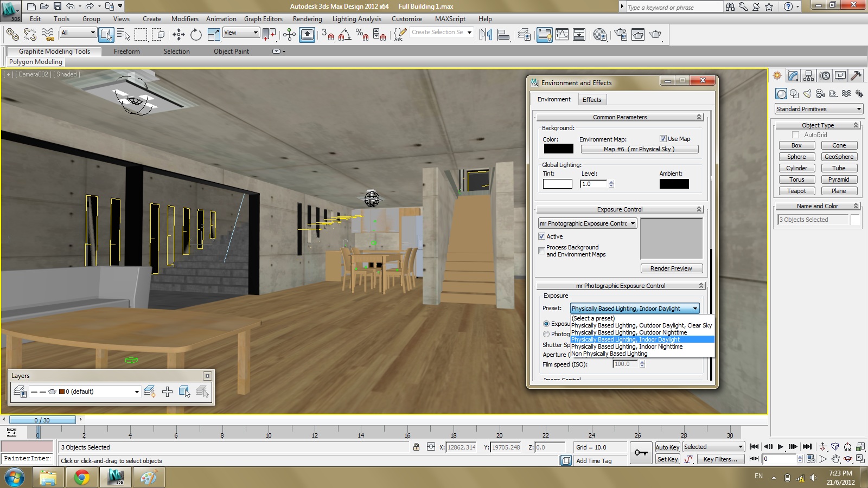This screenshot has height=488, width=868.
Task: Choose the Select and Scale tool
Action: coord(214,35)
